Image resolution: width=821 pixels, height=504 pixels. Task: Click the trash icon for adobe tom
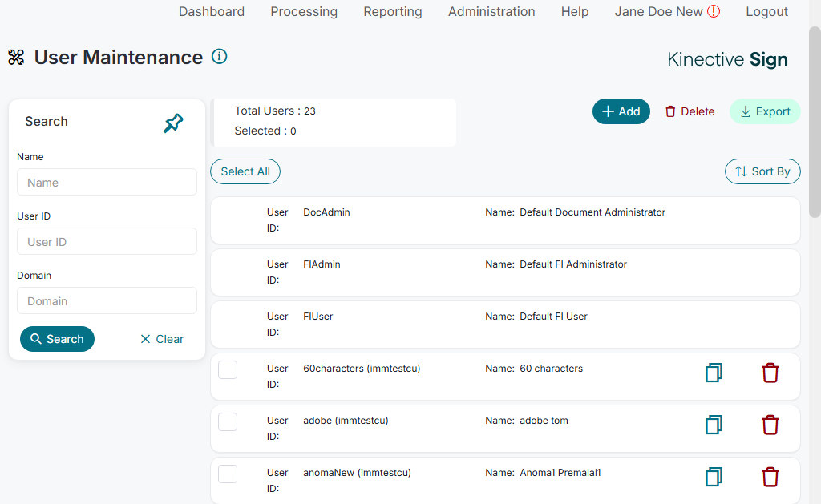click(770, 425)
